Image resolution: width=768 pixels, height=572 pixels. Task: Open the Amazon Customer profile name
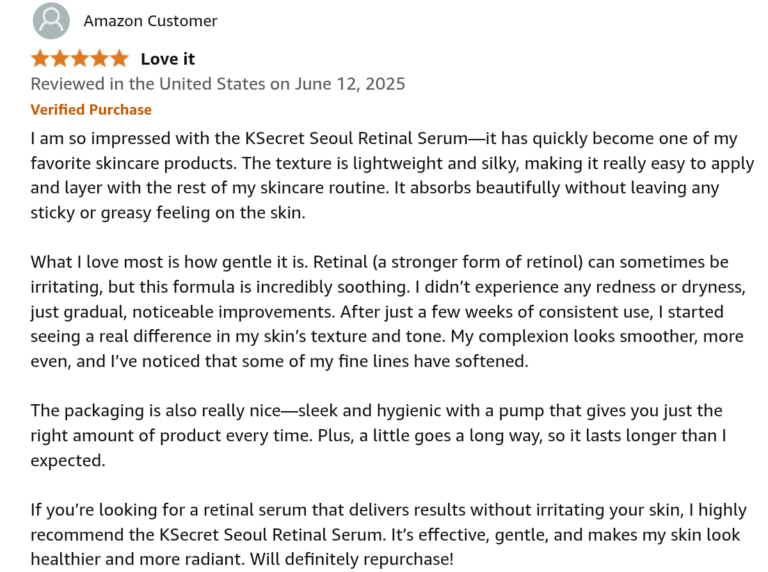(x=150, y=21)
